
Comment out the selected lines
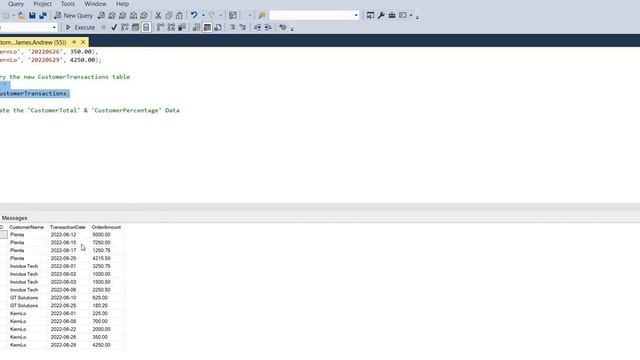point(232,27)
